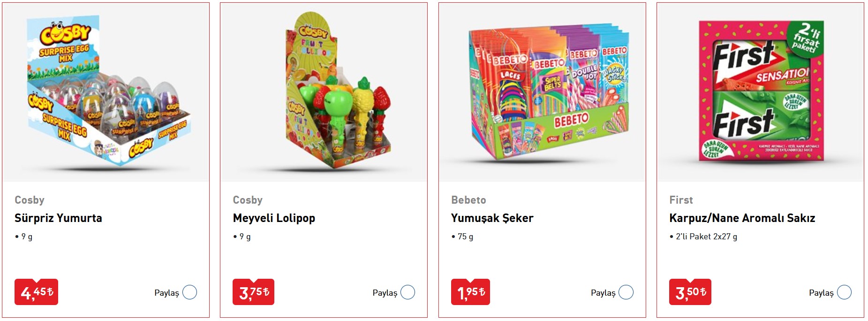Select the Bebeto brand name

[x=468, y=200]
